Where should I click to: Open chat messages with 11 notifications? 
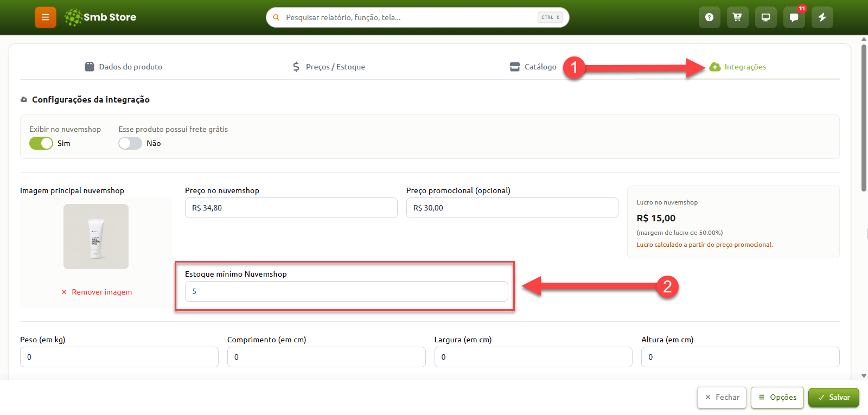[794, 17]
